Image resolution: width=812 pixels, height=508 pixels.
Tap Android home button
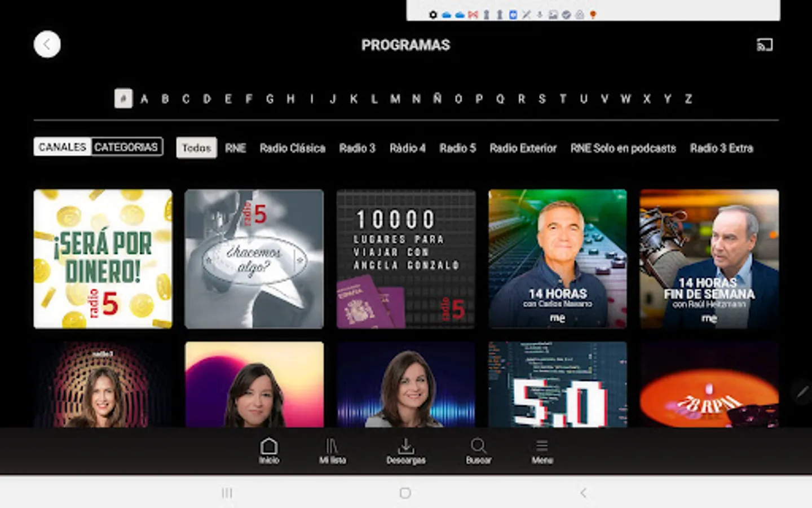point(405,493)
